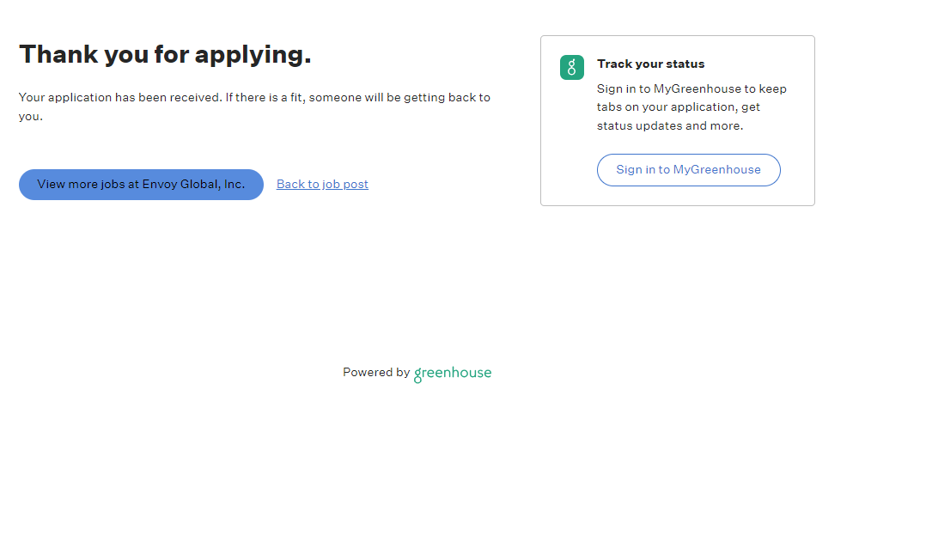Click the words 'job post' in the link
Image resolution: width=926 pixels, height=560 pixels.
345,185
